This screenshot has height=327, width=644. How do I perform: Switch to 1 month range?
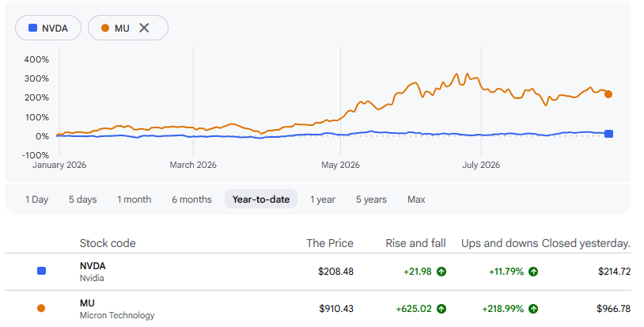[134, 200]
